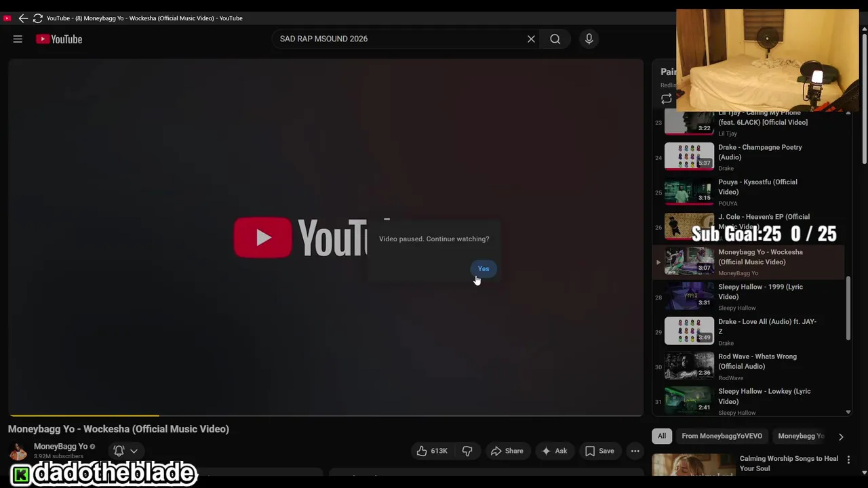Click the magnifier search icon
This screenshot has height=488, width=868.
[x=555, y=39]
